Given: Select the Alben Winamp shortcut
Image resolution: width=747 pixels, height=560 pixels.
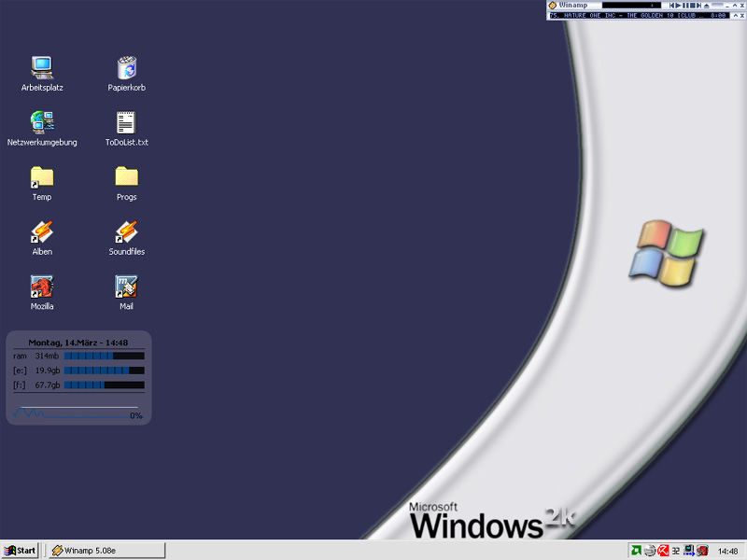Looking at the screenshot, I should 42,238.
